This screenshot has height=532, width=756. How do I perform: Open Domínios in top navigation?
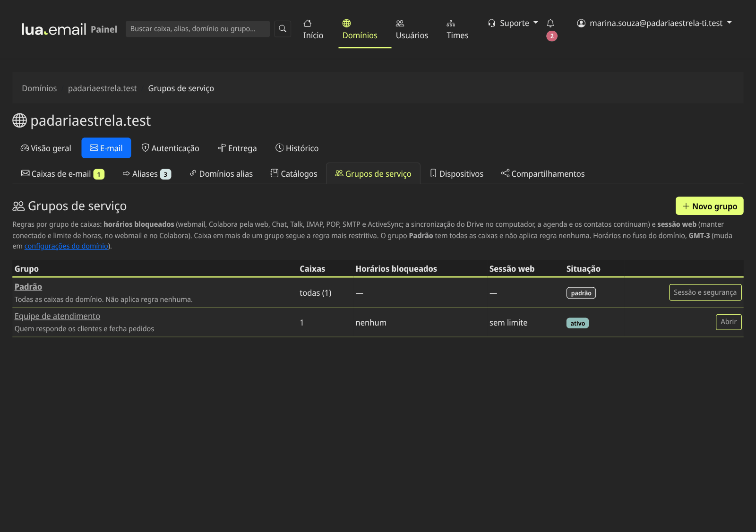tap(360, 29)
